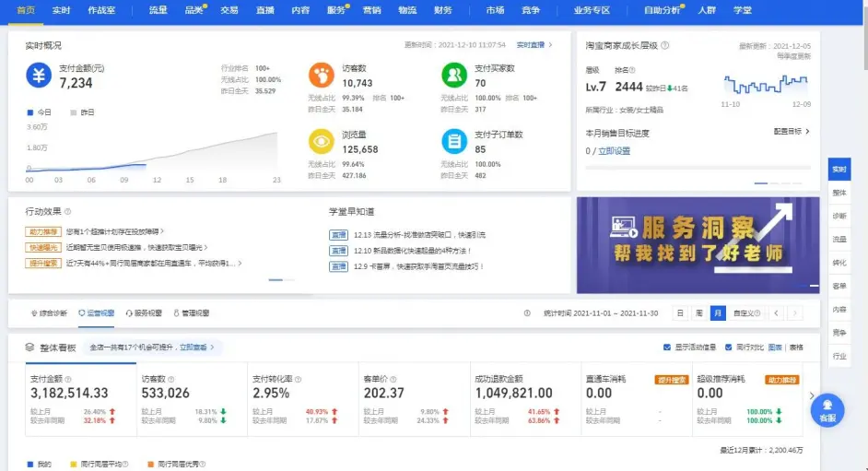The image size is (868, 471).
Task: Click the help icon beside 排名
Action: point(632,70)
